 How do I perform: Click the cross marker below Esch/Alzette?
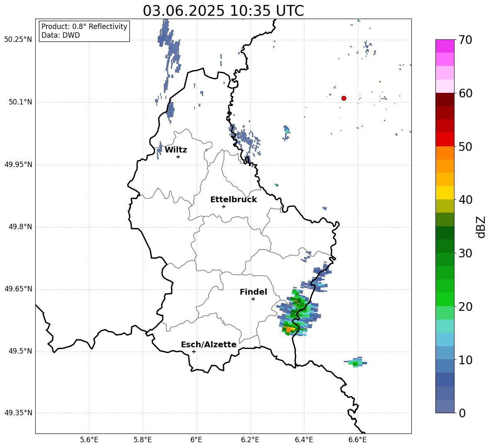coord(194,351)
